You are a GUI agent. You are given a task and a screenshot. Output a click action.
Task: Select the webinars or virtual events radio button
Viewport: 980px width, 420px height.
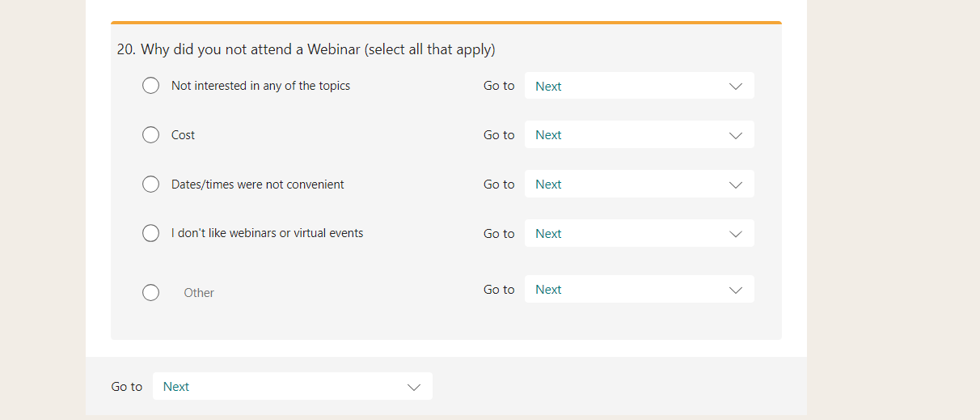150,233
